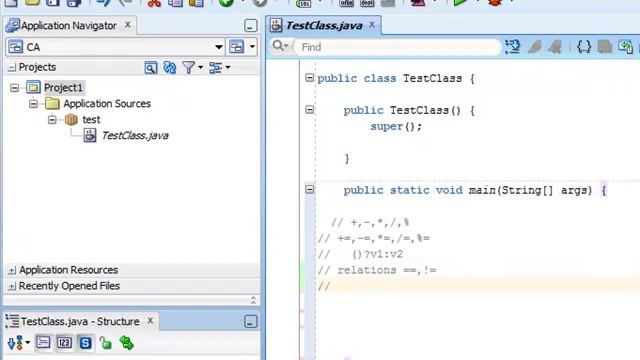The image size is (640, 360).
Task: Click the red Debug bug icon in top toolbar
Action: [495, 2]
